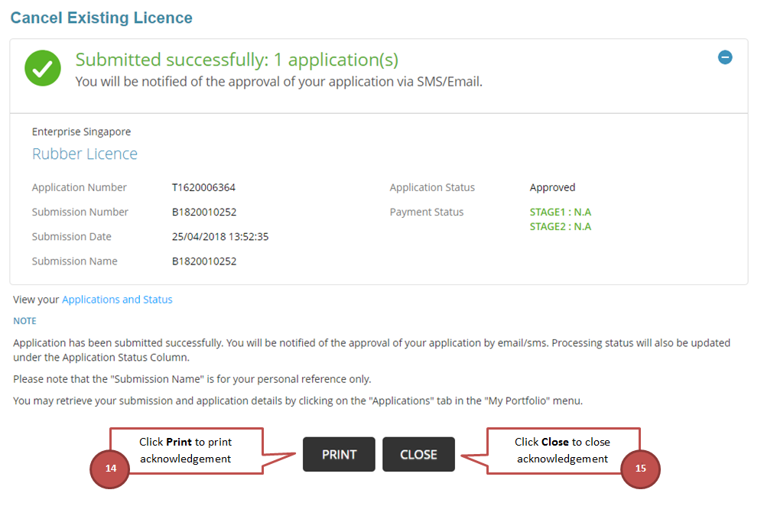Click the Approved application status
The width and height of the screenshot is (764, 532).
tap(552, 187)
